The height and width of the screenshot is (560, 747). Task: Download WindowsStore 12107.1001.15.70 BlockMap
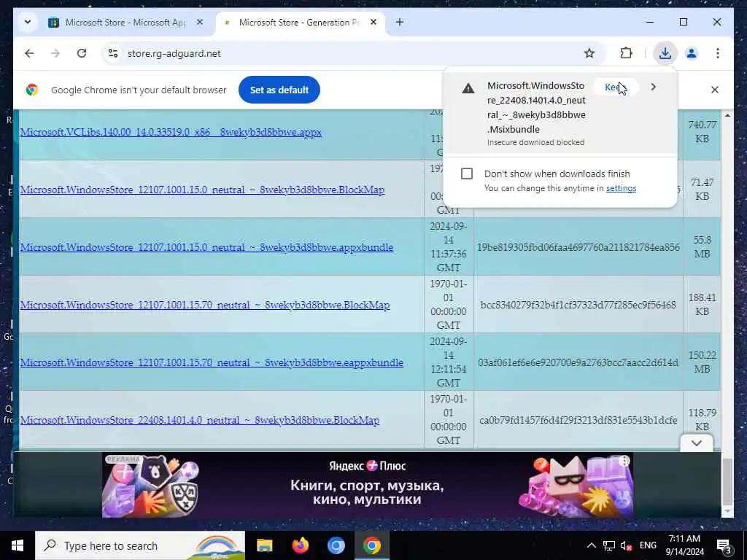(x=205, y=305)
